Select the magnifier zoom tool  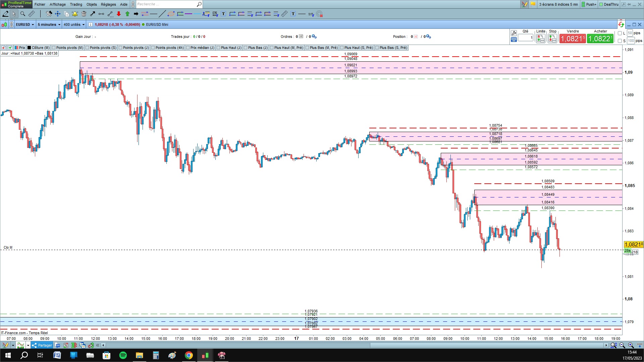(23, 14)
